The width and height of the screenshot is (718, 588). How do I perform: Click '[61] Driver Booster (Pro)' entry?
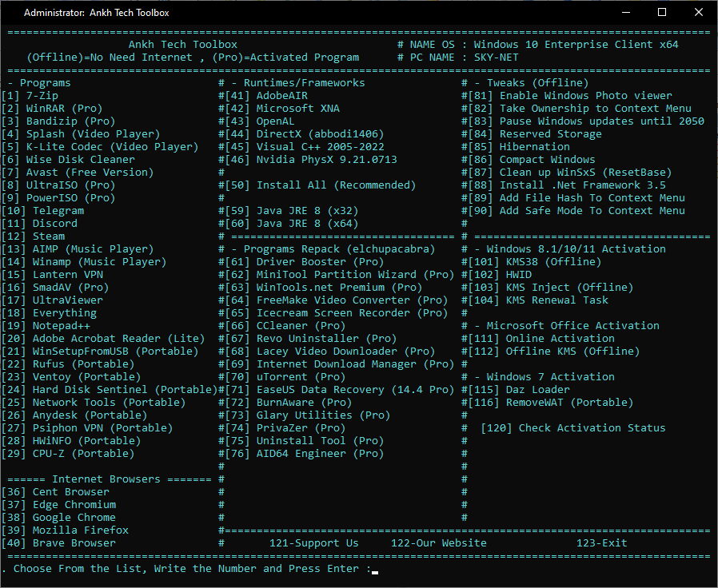coord(305,262)
